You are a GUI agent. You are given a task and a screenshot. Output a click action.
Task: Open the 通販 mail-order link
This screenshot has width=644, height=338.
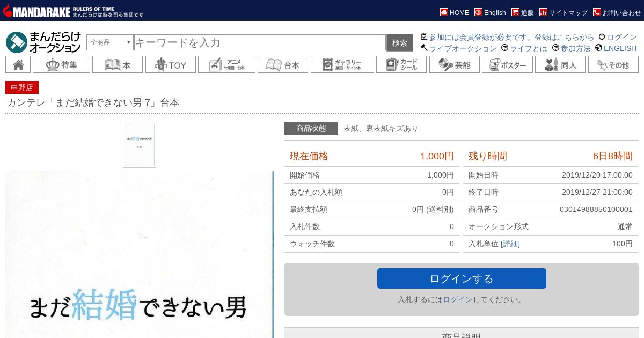[523, 12]
